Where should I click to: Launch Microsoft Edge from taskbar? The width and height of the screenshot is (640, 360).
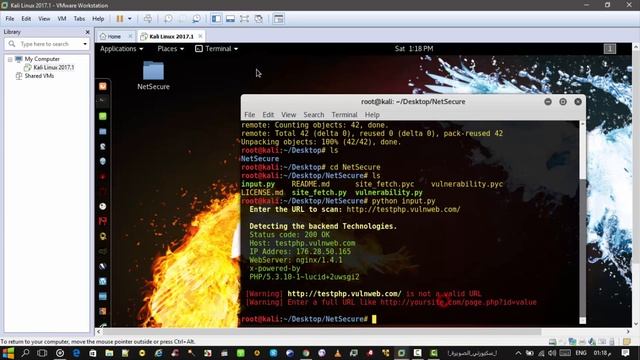pos(76,353)
